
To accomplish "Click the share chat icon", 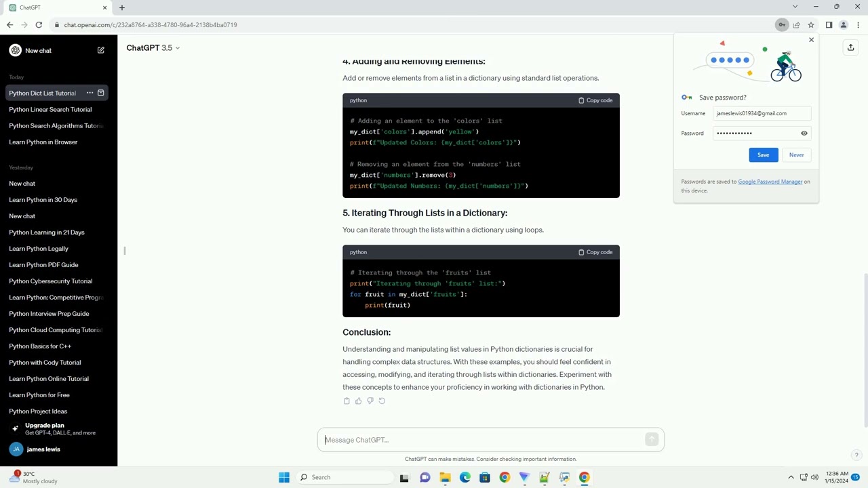I will [850, 47].
